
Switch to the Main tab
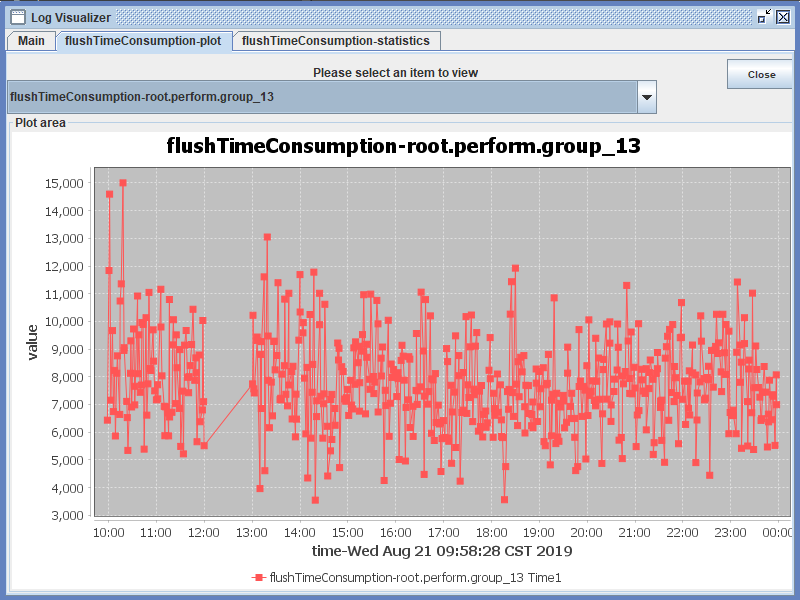click(x=31, y=41)
